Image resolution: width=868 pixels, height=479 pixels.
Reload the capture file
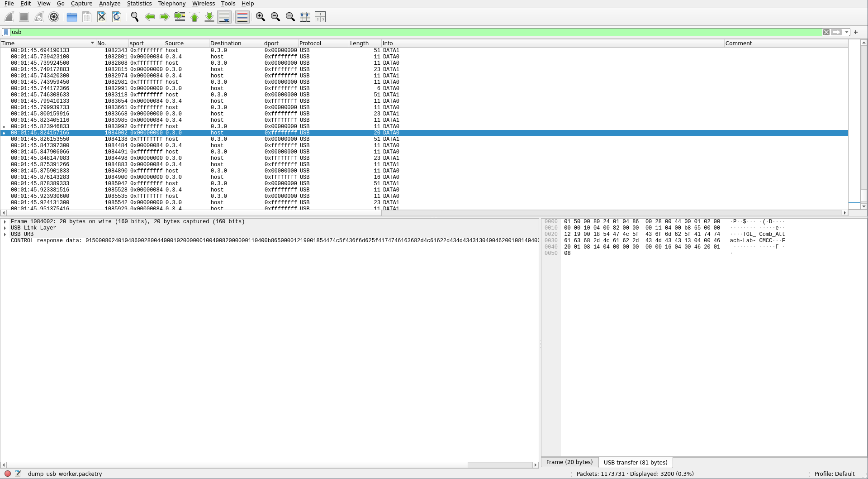(116, 17)
